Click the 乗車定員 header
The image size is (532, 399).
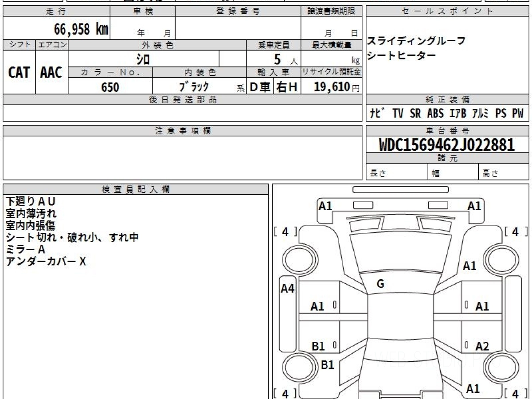coord(274,45)
